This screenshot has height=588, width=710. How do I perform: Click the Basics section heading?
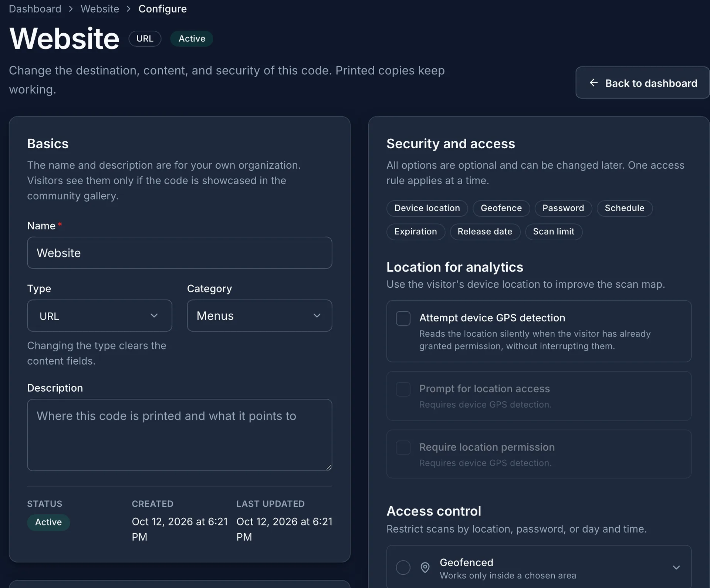(48, 144)
